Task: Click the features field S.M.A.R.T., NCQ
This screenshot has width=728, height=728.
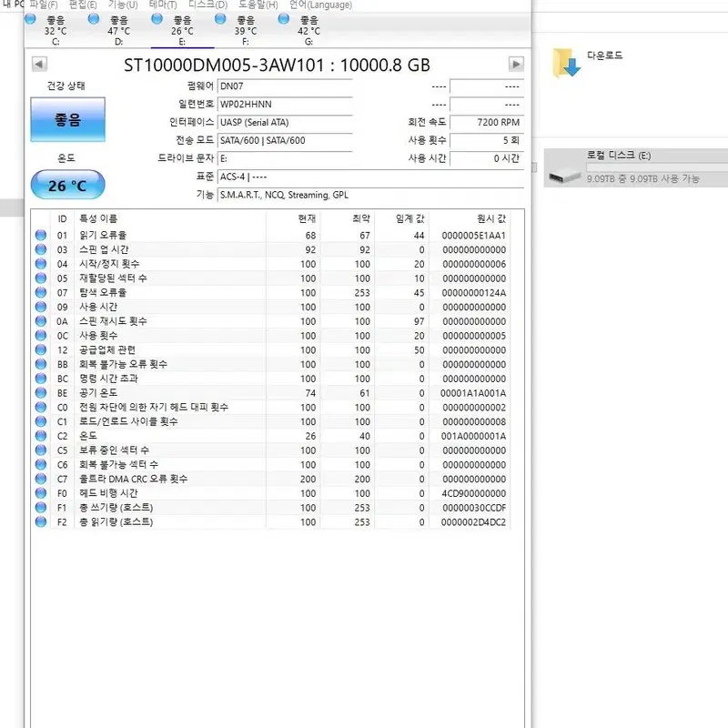Action: pyautogui.click(x=371, y=195)
